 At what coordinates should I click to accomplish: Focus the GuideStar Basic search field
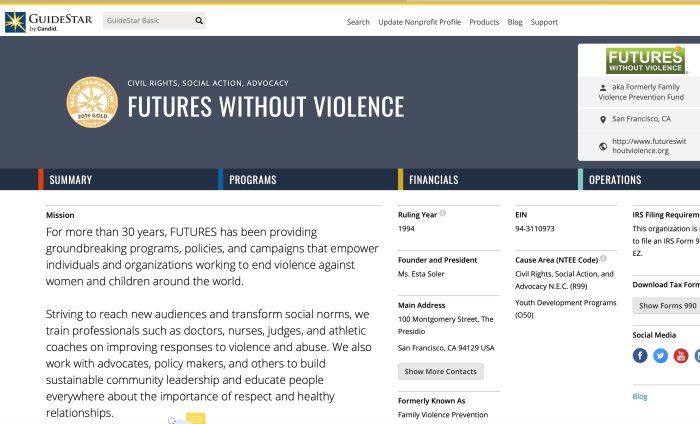pyautogui.click(x=147, y=20)
